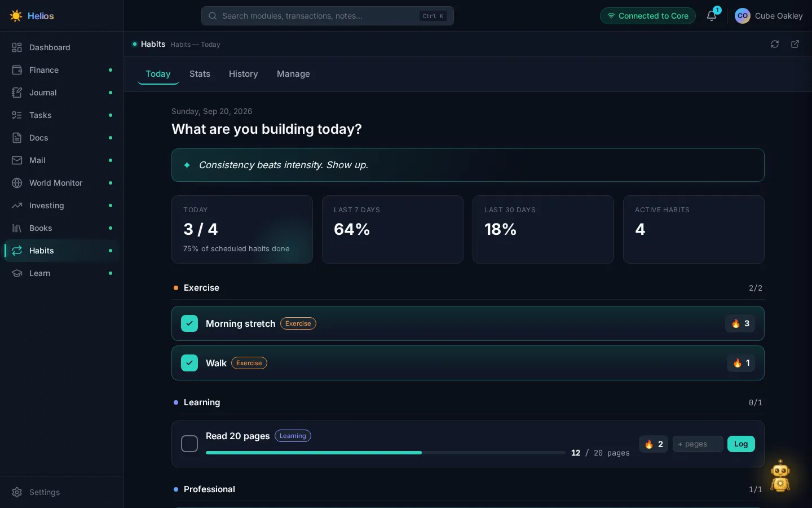Click the Read 20 pages progress bar
The width and height of the screenshot is (812, 508).
tap(386, 453)
